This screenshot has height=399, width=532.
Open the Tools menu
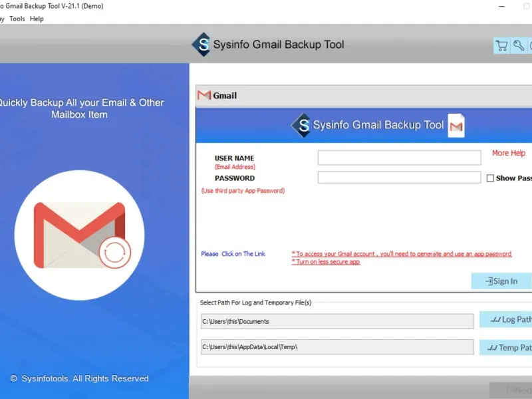[17, 19]
